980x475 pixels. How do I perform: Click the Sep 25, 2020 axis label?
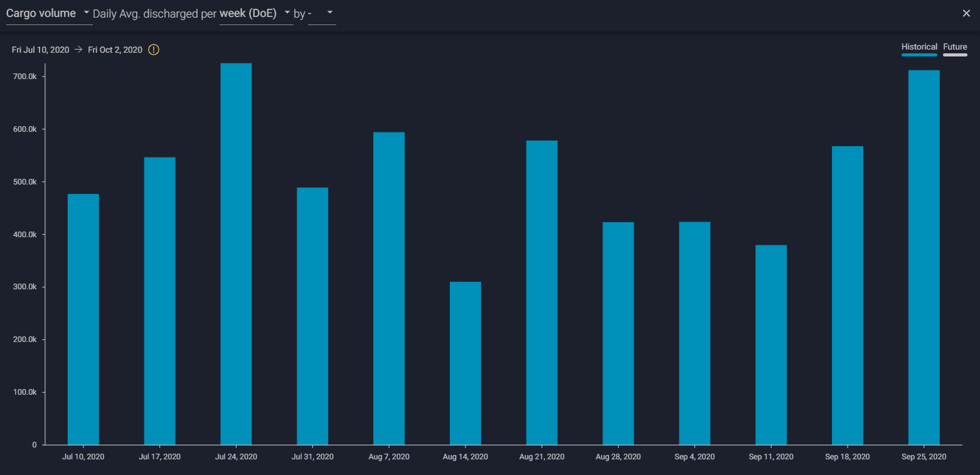[924, 457]
